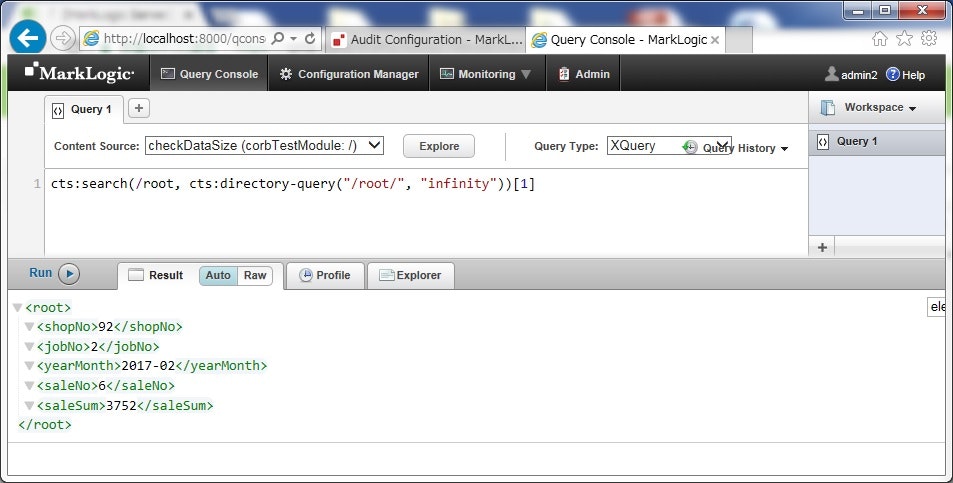This screenshot has width=953, height=483.
Task: Open the Profile tab
Action: coord(325,275)
